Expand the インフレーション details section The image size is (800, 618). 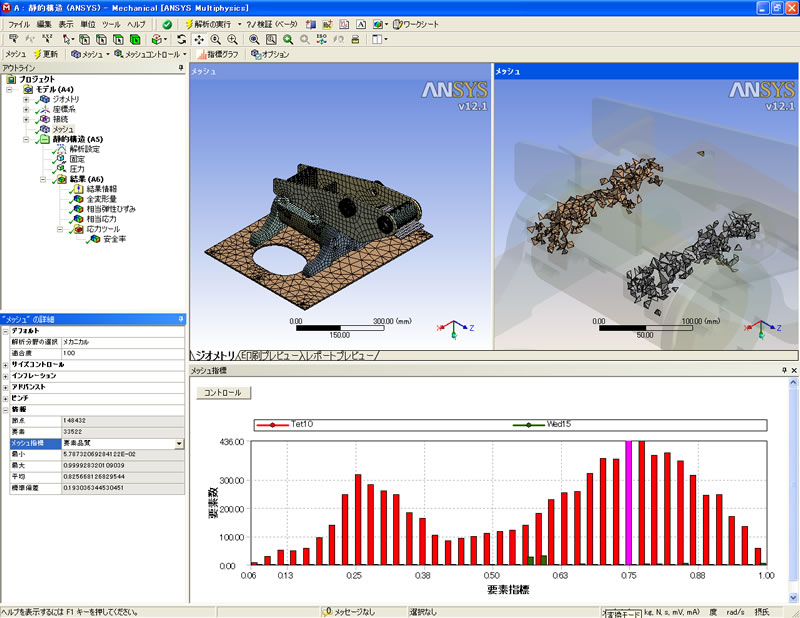click(5, 376)
